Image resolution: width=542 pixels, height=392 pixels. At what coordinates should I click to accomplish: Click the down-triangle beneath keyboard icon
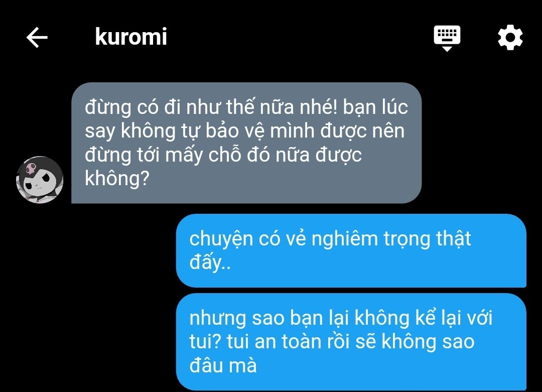click(447, 49)
